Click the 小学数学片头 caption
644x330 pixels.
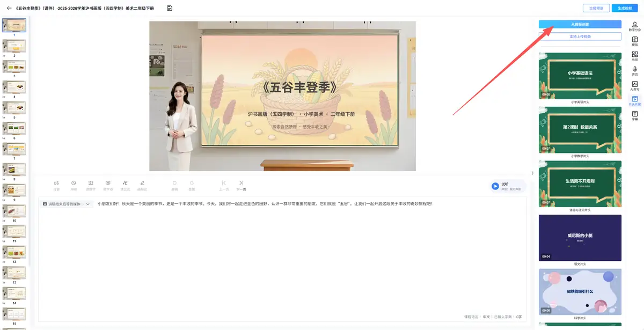pos(580,156)
